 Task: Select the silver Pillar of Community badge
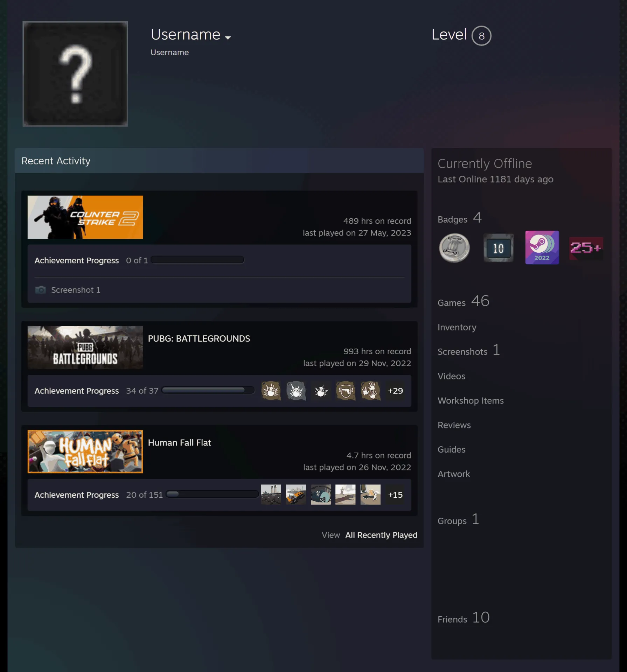click(454, 248)
